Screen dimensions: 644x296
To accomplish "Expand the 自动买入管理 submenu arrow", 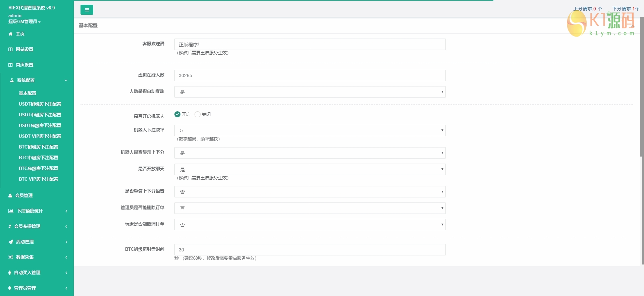I will click(66, 273).
